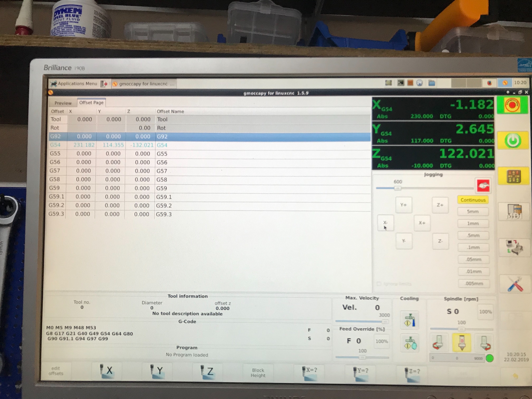Toggle the red rapid jog speed button

[483, 185]
